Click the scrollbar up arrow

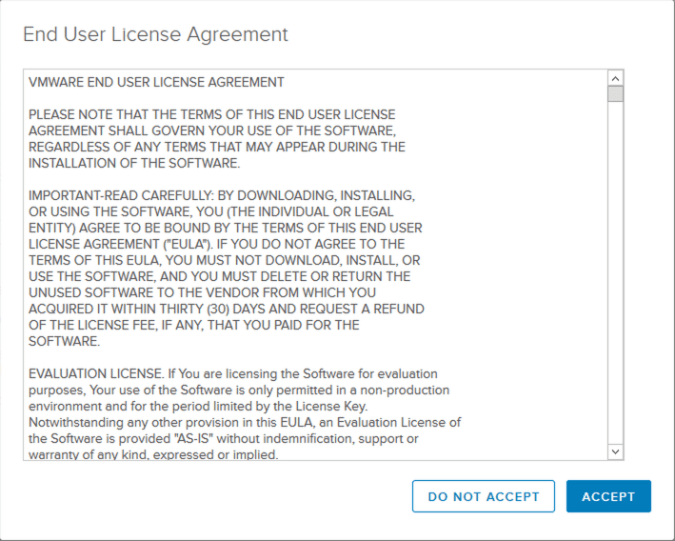tap(615, 78)
